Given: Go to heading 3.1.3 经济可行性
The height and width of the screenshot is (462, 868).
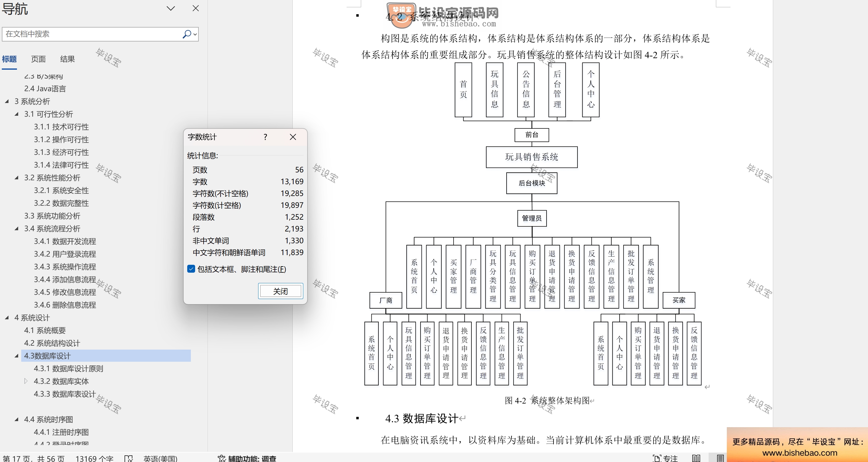Looking at the screenshot, I should (x=61, y=152).
